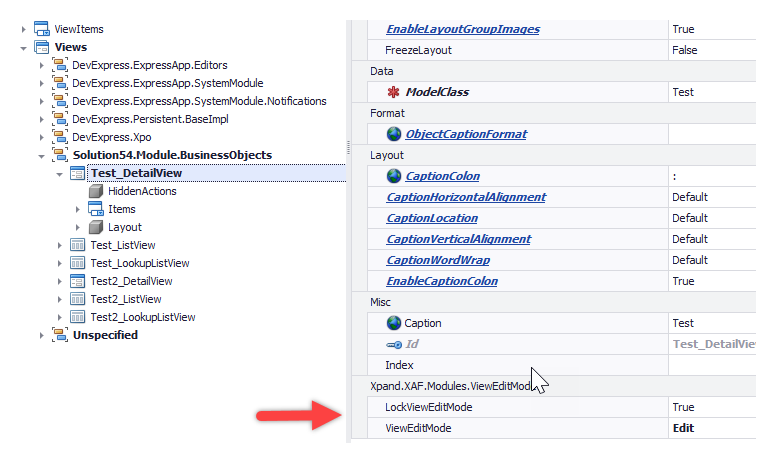Click the SystemModule.Notifications group icon
This screenshot has height=463, width=776.
point(60,101)
